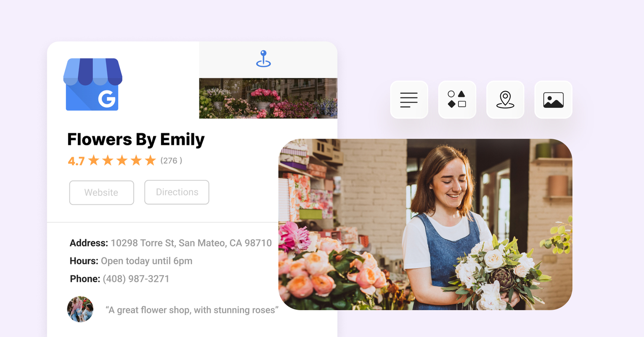Click the Directions button
644x337 pixels.
177,192
